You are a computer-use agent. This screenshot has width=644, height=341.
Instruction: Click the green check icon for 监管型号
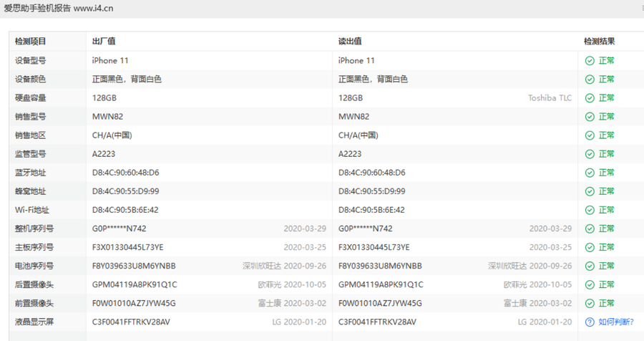(590, 154)
